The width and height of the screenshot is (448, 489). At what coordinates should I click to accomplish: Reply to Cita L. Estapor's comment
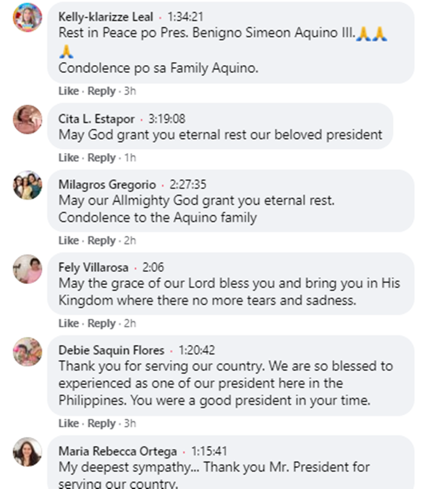coord(101,158)
